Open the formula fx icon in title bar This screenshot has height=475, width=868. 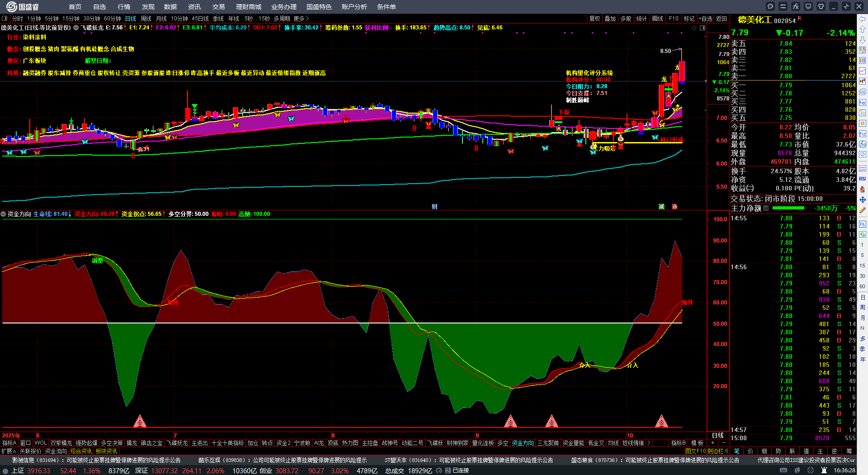click(x=796, y=6)
